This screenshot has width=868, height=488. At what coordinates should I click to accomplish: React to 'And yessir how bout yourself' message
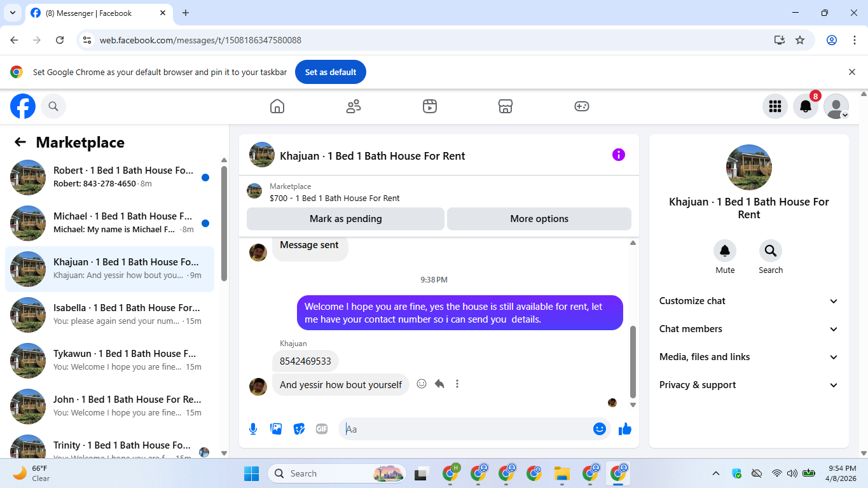pyautogui.click(x=422, y=384)
